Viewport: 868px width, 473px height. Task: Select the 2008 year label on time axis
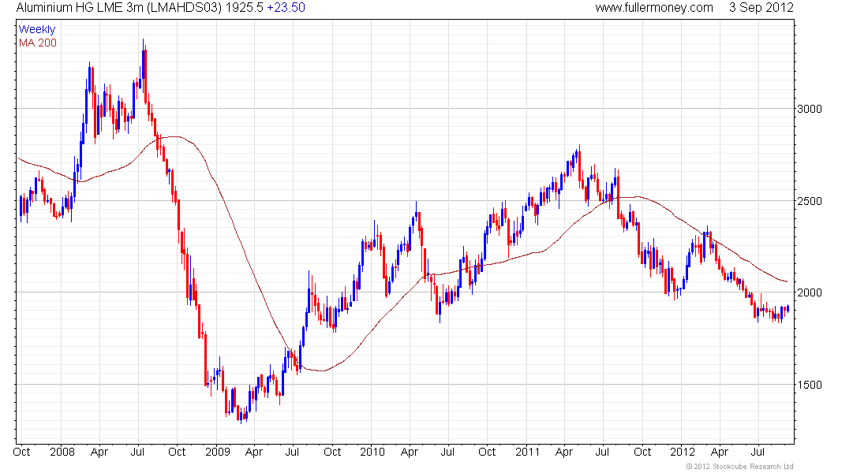pos(62,452)
